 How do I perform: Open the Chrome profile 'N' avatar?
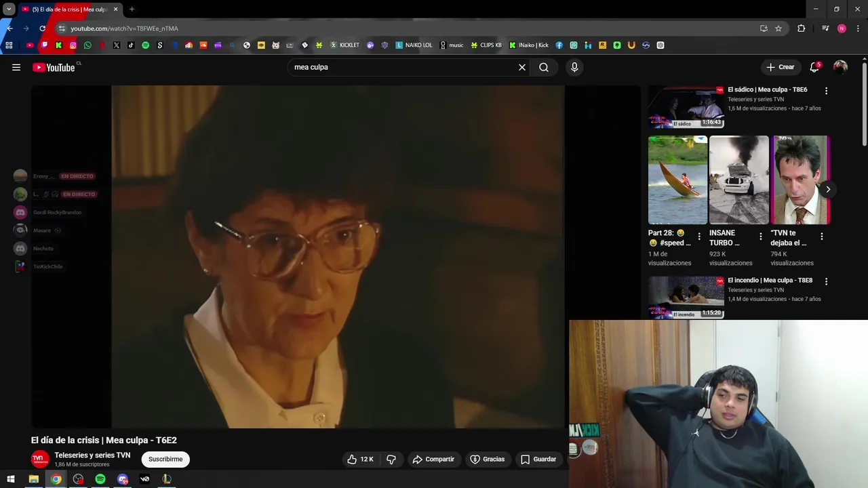pos(842,28)
